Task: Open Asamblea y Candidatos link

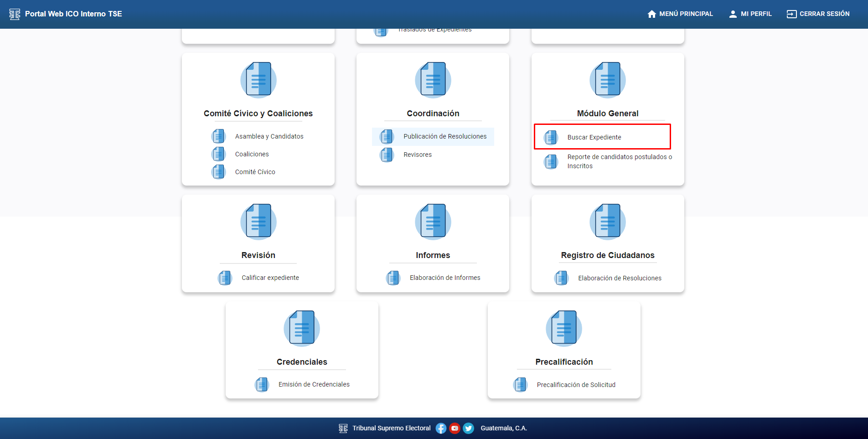Action: pos(269,136)
